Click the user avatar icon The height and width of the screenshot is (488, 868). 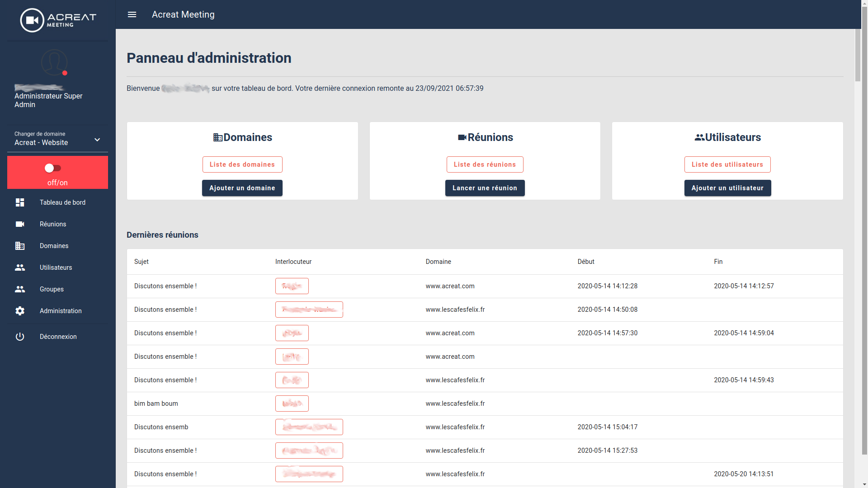(54, 62)
